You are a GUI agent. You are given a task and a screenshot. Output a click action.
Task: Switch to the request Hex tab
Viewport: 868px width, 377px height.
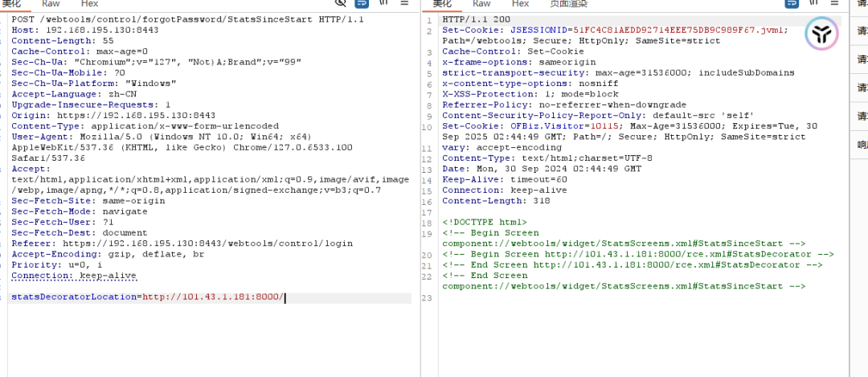coord(90,4)
